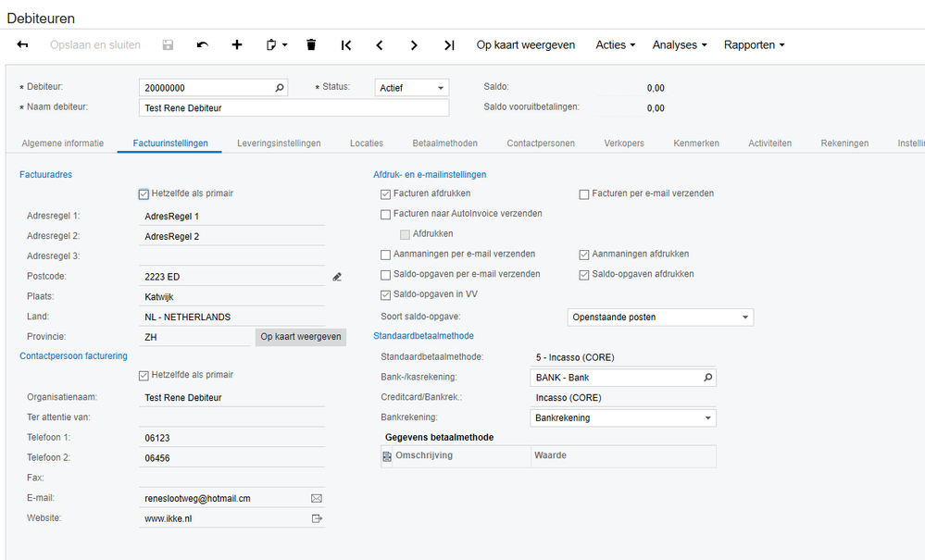Click the back arrow toolbar icon
The width and height of the screenshot is (925, 560).
(23, 44)
